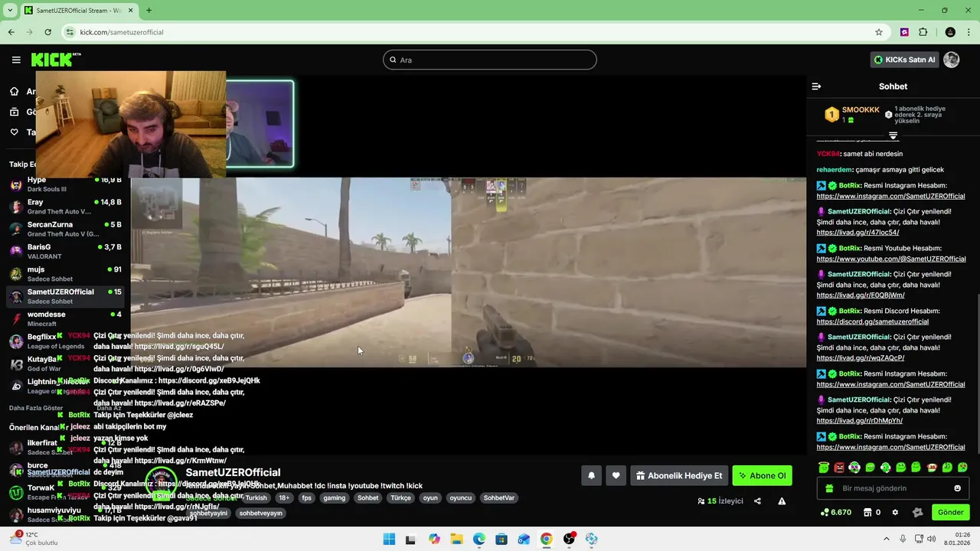Click the Ara search box
This screenshot has height=551, width=980.
coord(490,60)
